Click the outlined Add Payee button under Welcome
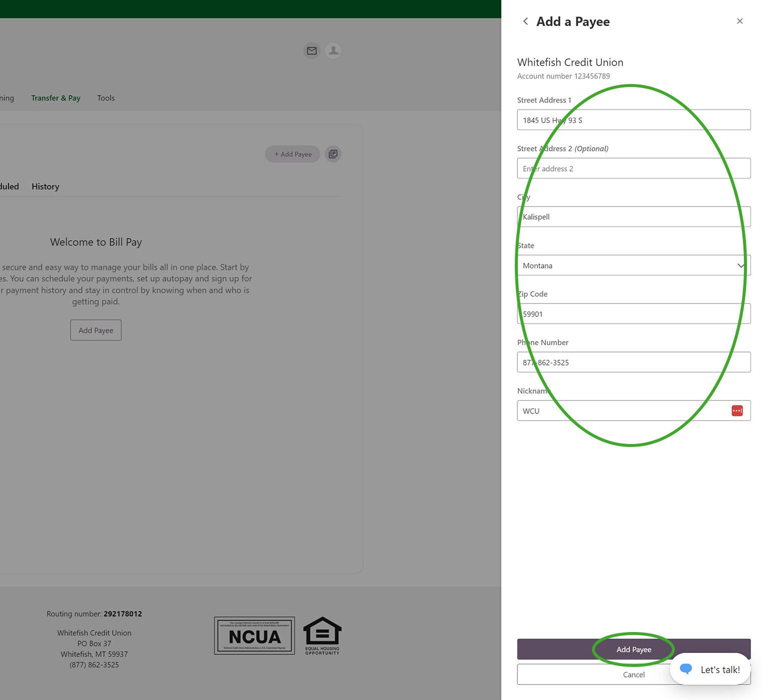This screenshot has height=700, width=763. tap(96, 330)
